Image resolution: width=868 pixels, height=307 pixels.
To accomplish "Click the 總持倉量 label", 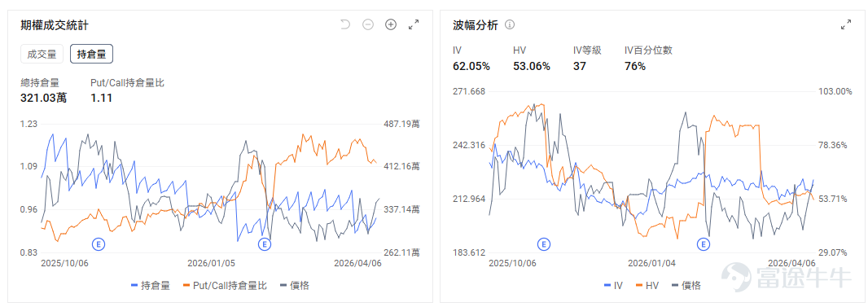I will pos(40,83).
